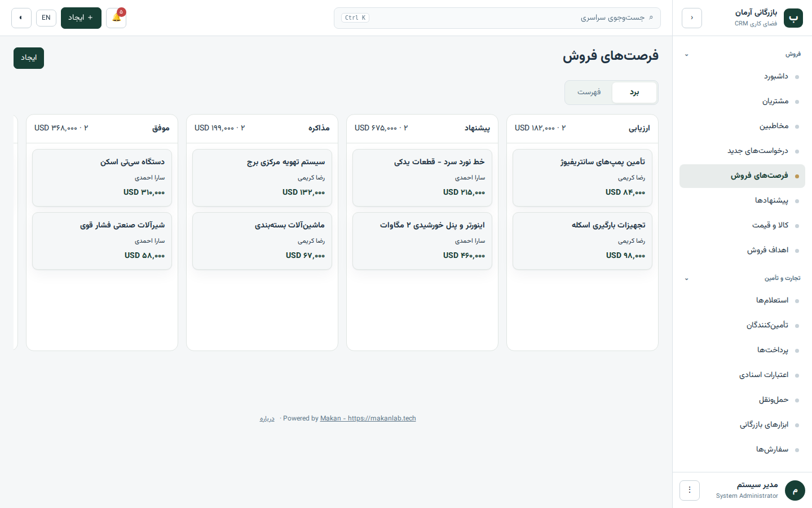Open card تجهیزات بارگیری اسکله
The width and height of the screenshot is (812, 508).
582,241
